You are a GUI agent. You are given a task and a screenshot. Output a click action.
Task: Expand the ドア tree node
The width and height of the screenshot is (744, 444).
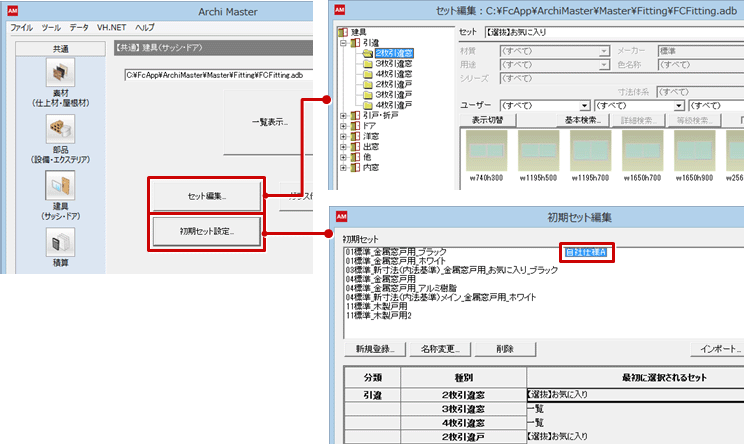pos(343,126)
